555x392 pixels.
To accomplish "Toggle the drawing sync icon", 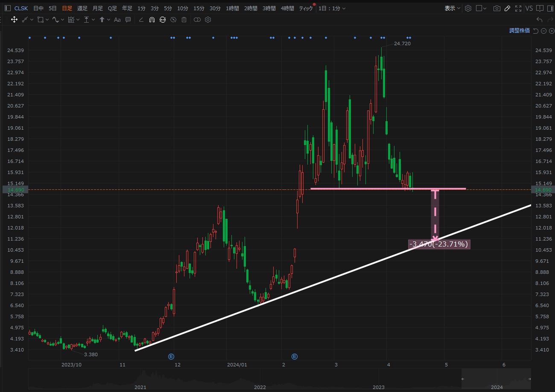I will [x=163, y=20].
